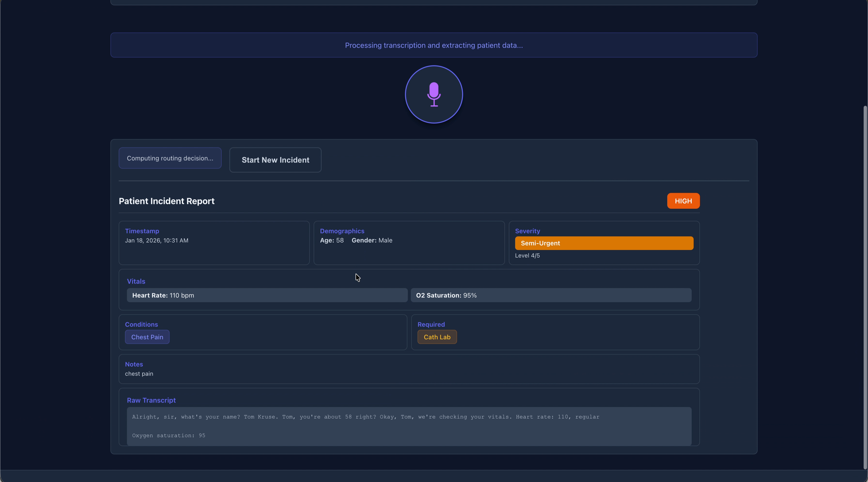The height and width of the screenshot is (482, 868).
Task: Click the orange HIGH priority badge
Action: (x=683, y=201)
